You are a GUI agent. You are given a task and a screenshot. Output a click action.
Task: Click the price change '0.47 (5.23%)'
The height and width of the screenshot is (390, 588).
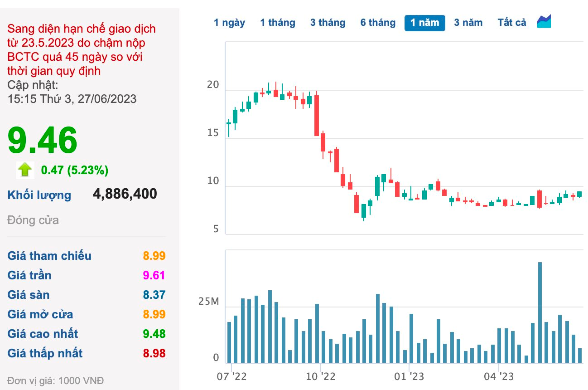75,170
